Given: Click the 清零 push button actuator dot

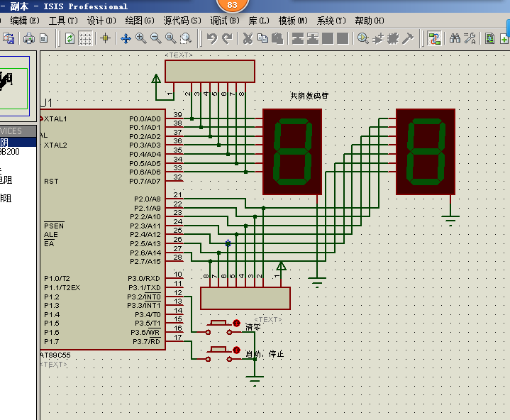Looking at the screenshot, I should click(236, 323).
